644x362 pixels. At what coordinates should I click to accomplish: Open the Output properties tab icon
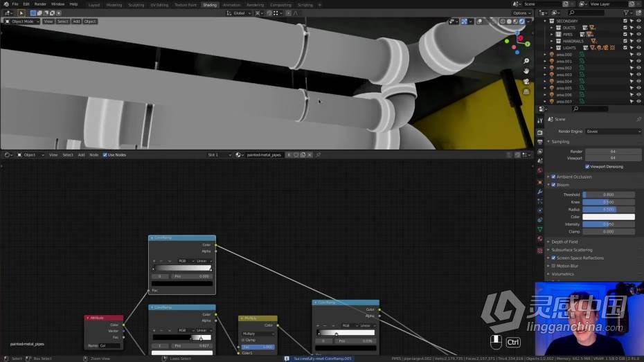pos(539,142)
